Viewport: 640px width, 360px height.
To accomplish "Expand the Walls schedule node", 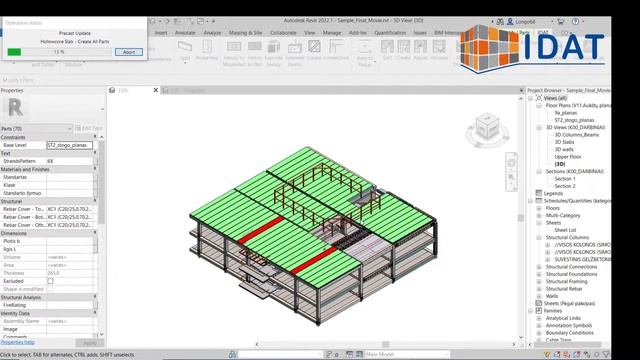I will tap(539, 297).
